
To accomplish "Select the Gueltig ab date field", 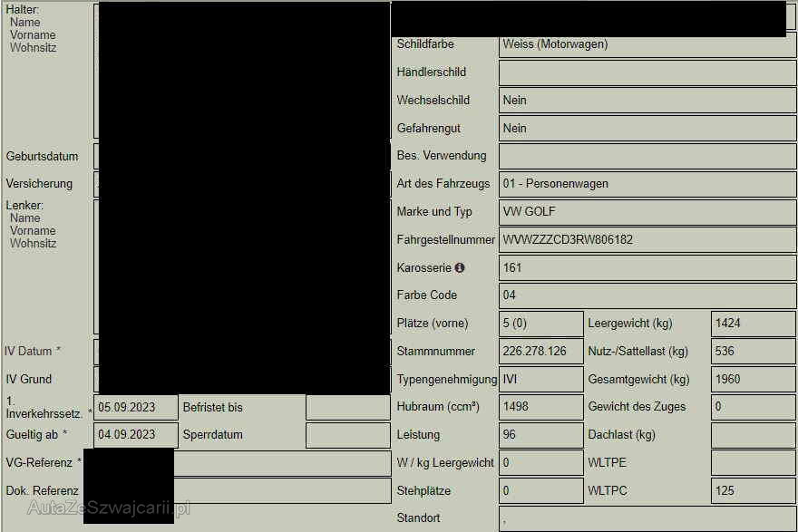I will click(x=136, y=435).
